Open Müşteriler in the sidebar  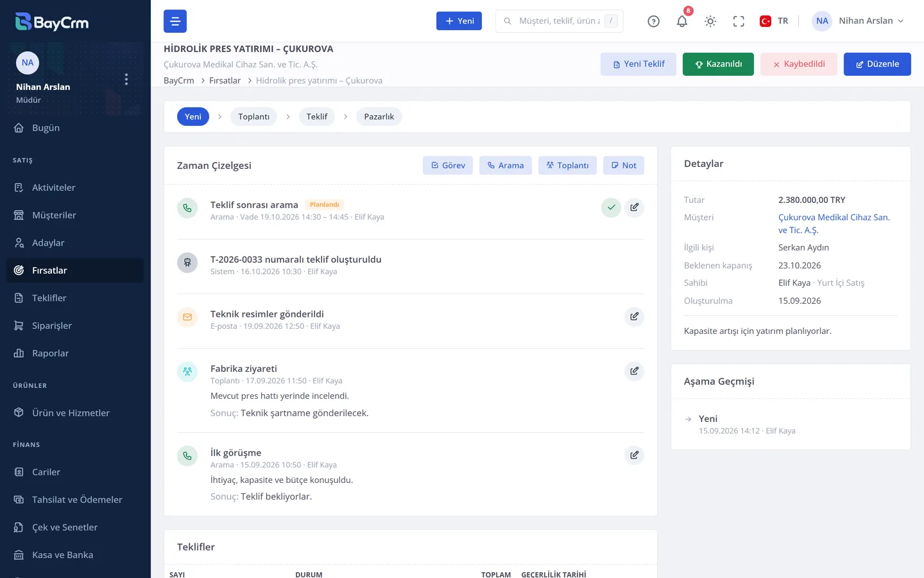click(75, 215)
